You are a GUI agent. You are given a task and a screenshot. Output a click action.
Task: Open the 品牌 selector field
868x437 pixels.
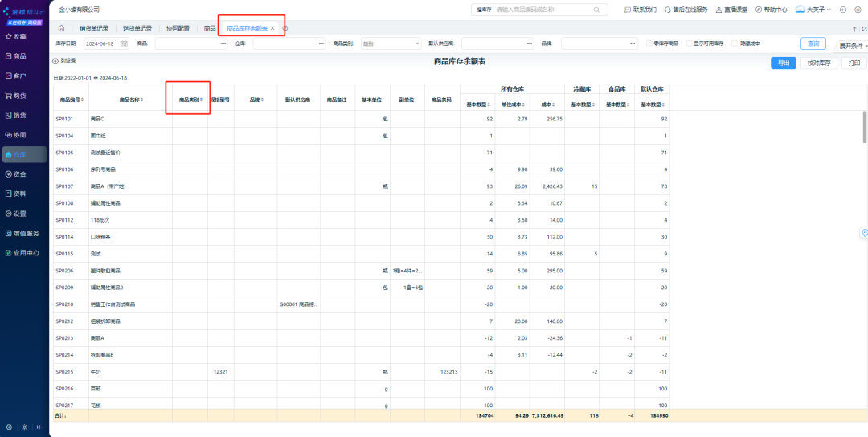pyautogui.click(x=600, y=43)
